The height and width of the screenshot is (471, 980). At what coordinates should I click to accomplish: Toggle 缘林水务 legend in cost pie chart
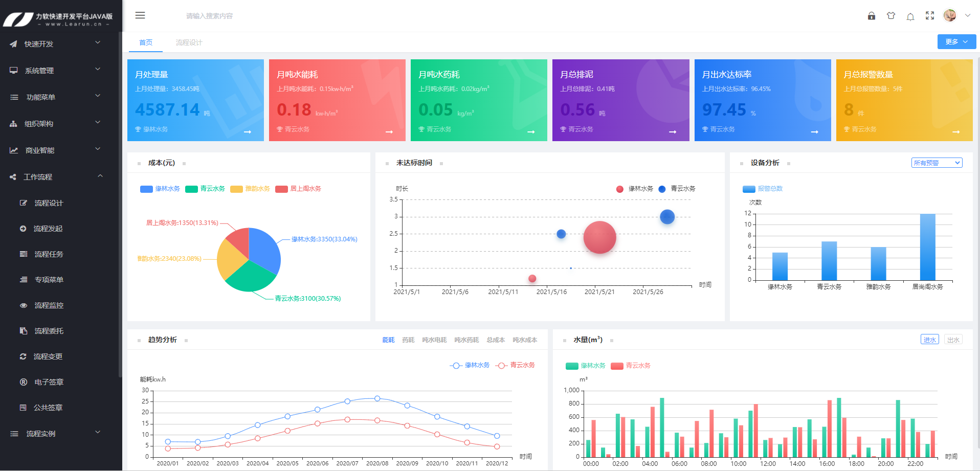click(160, 189)
